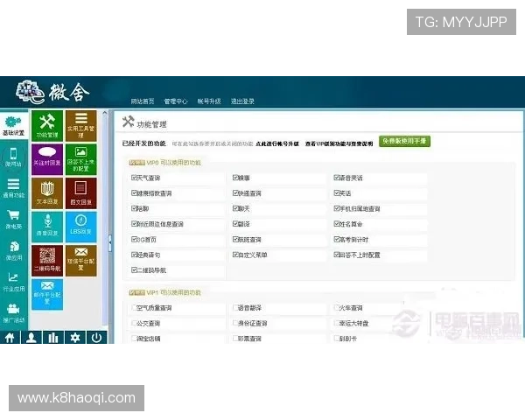Uncheck the 航班查询 checkbox
The image size is (525, 420).
coord(235,239)
